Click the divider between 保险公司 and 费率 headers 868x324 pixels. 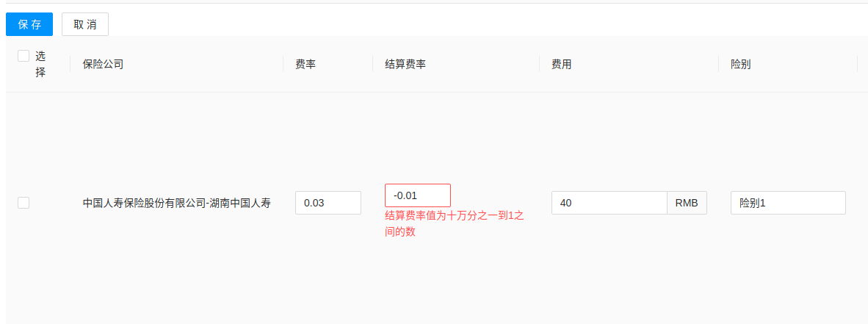click(x=283, y=64)
